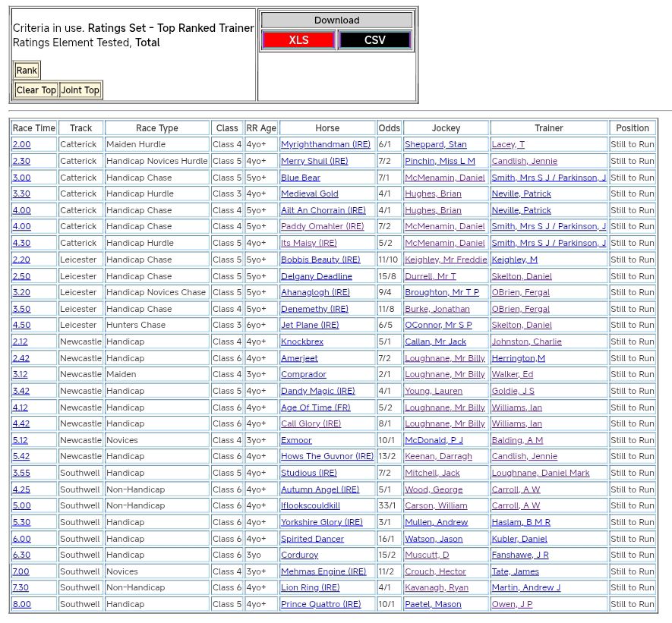672x623 pixels.
Task: Open the 2.00 Catterick race time link
Action: pos(21,144)
